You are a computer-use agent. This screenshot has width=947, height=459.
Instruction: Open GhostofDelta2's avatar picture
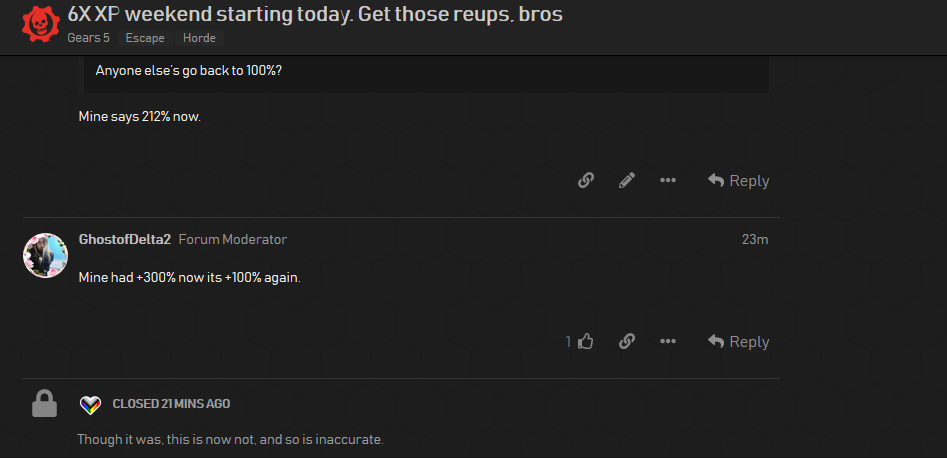45,255
